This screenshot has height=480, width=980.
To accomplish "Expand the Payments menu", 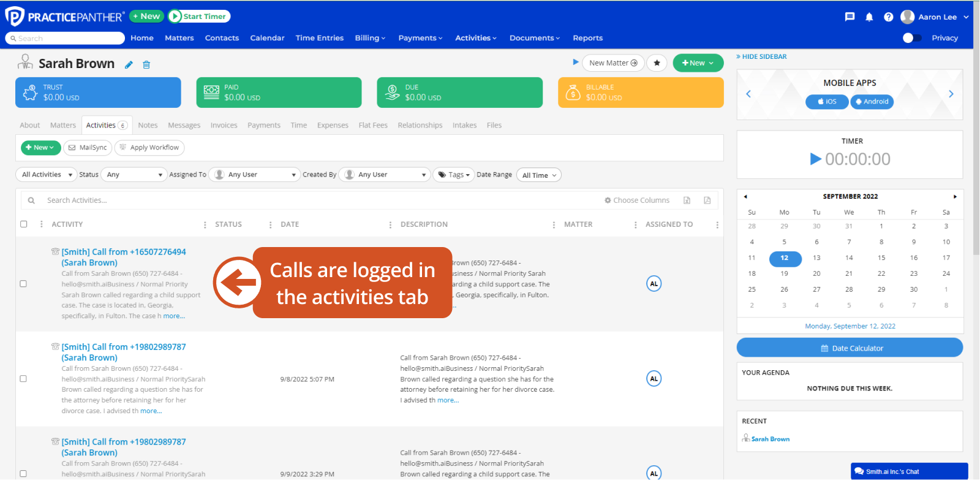I will coord(420,38).
